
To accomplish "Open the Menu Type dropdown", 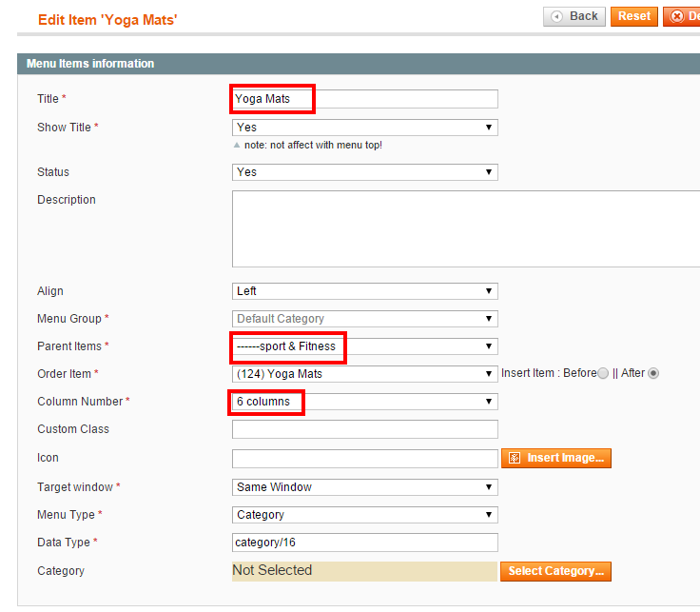I will 364,515.
